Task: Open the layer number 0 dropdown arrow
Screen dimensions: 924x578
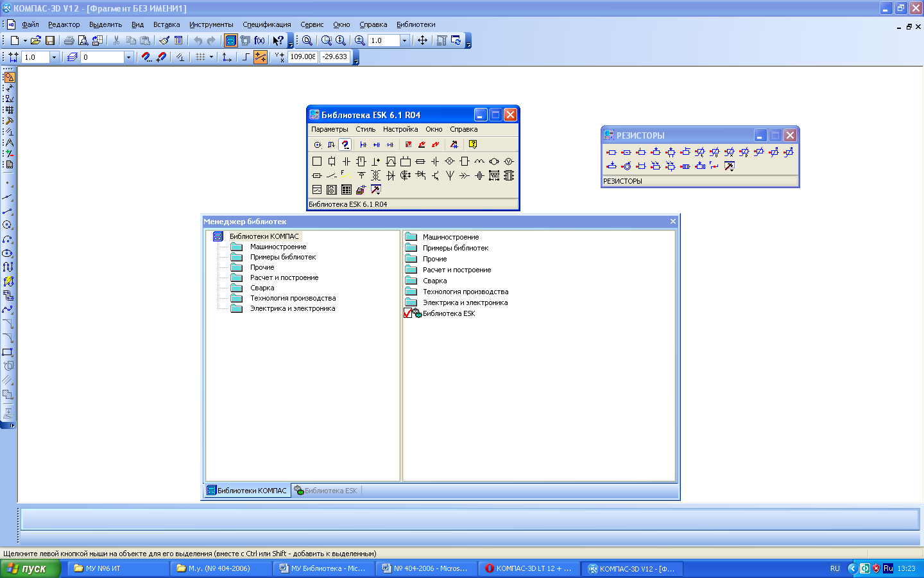Action: click(x=128, y=57)
